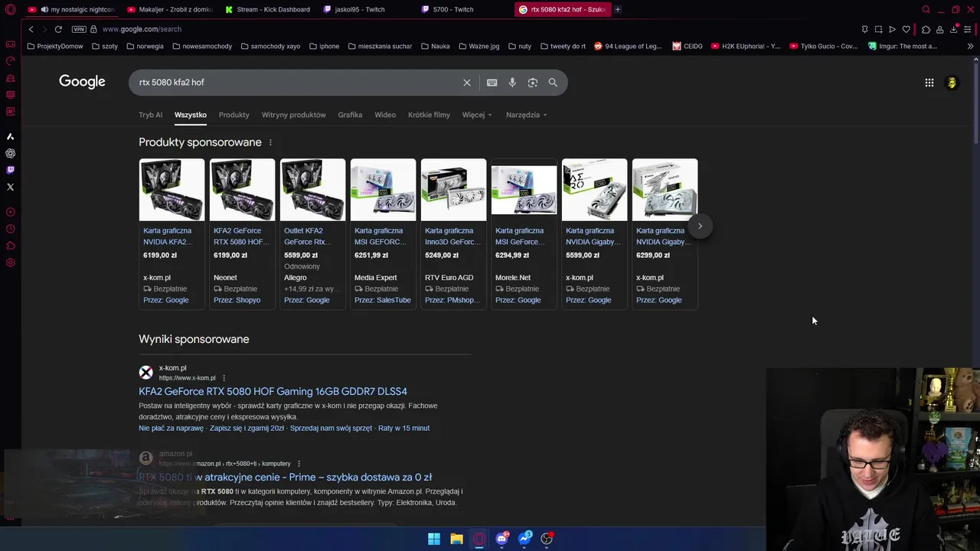
Task: Open amazon.pl result three-dot menu
Action: coord(299,464)
